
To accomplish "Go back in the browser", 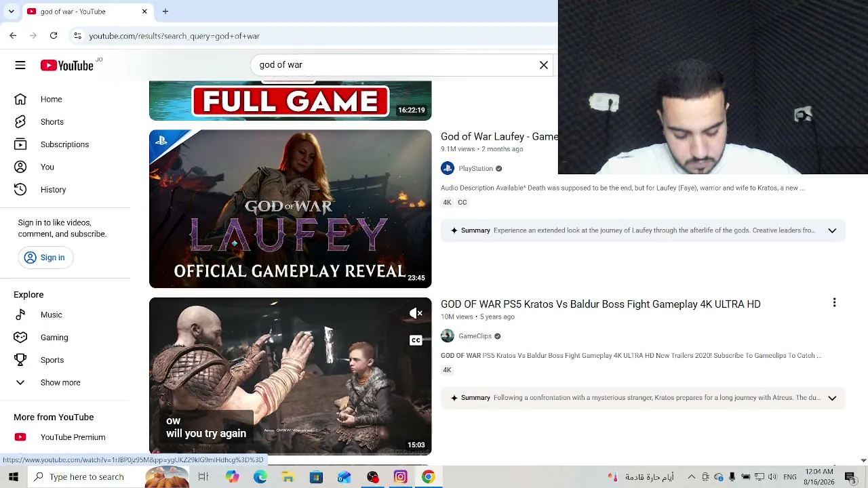I will pos(13,36).
